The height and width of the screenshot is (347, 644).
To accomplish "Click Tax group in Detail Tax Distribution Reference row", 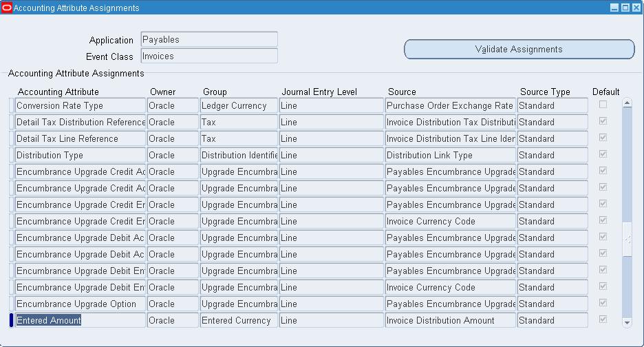I will pos(239,122).
